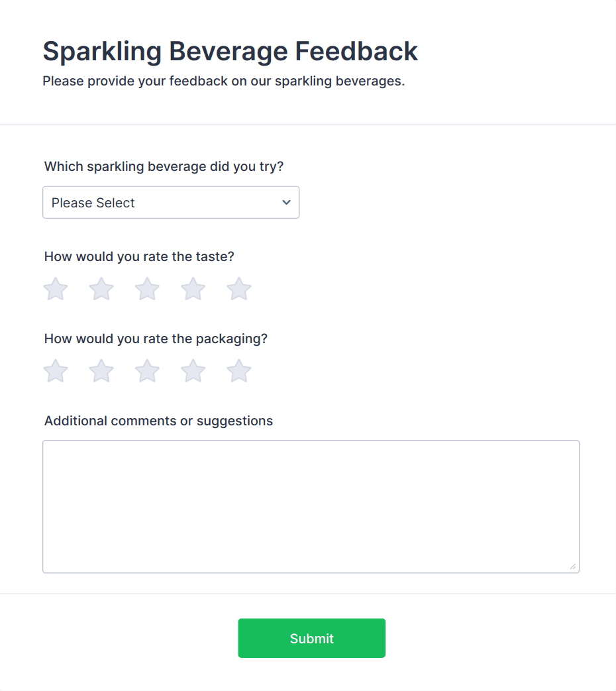616x691 pixels.
Task: Rate the taste one star
Action: coord(56,290)
